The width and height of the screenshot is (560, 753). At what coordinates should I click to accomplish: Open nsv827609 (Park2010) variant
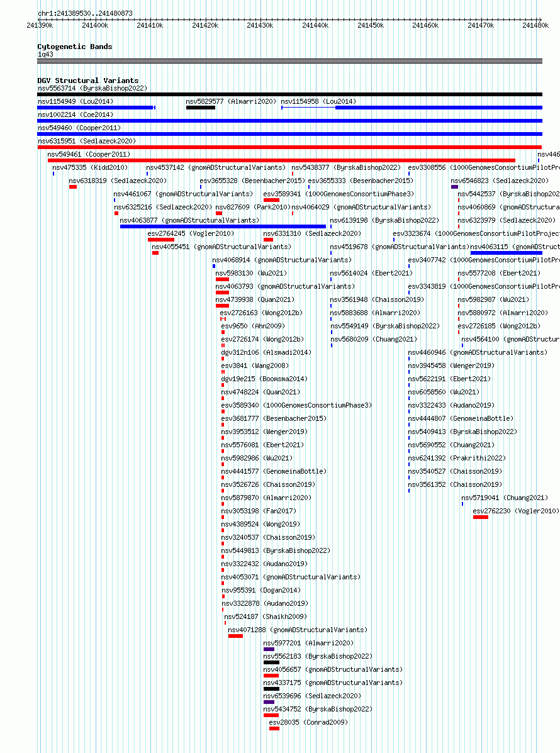(x=252, y=207)
